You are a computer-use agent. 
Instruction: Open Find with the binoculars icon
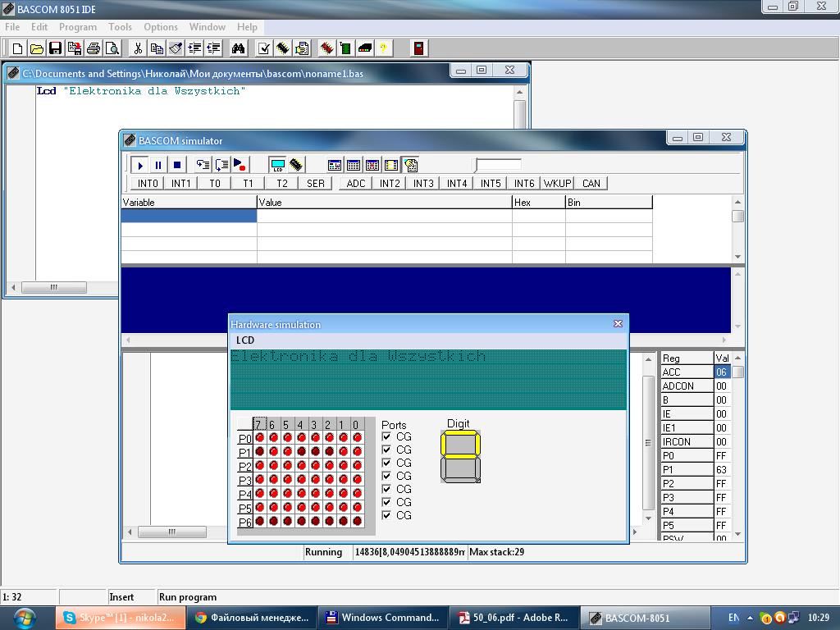(239, 48)
